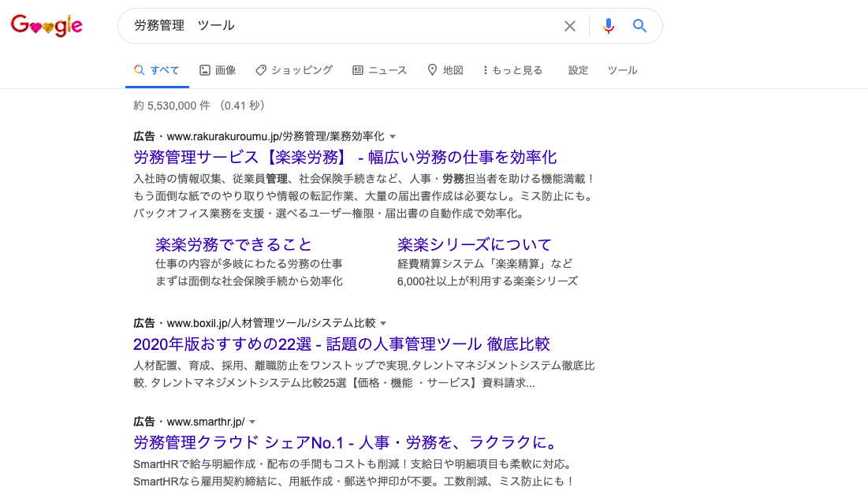Click the price tag icon beside ショッピング
Screen dimensions: 868x502
coord(260,69)
